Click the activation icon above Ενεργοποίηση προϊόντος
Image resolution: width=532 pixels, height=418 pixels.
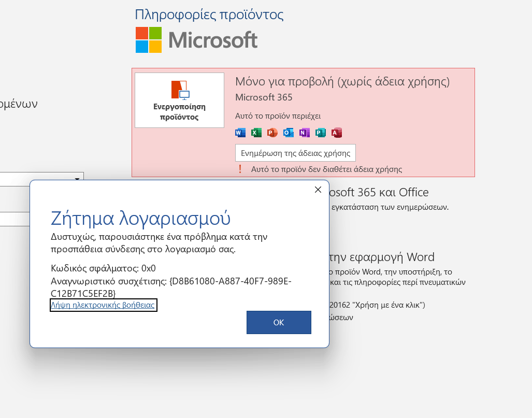(x=180, y=90)
